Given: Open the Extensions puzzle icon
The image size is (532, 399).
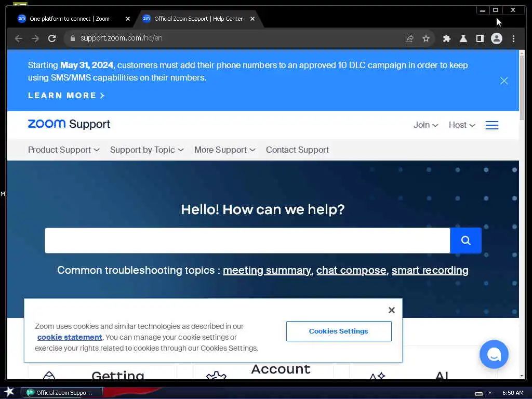Looking at the screenshot, I should (446, 38).
